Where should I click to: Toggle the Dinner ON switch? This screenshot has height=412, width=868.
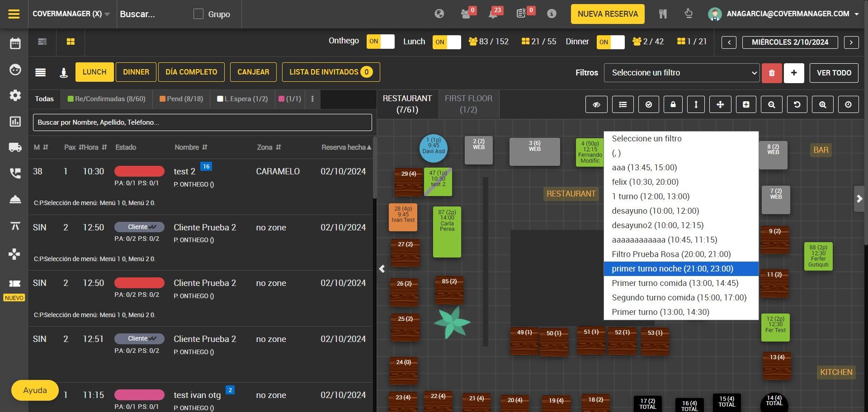(x=611, y=42)
